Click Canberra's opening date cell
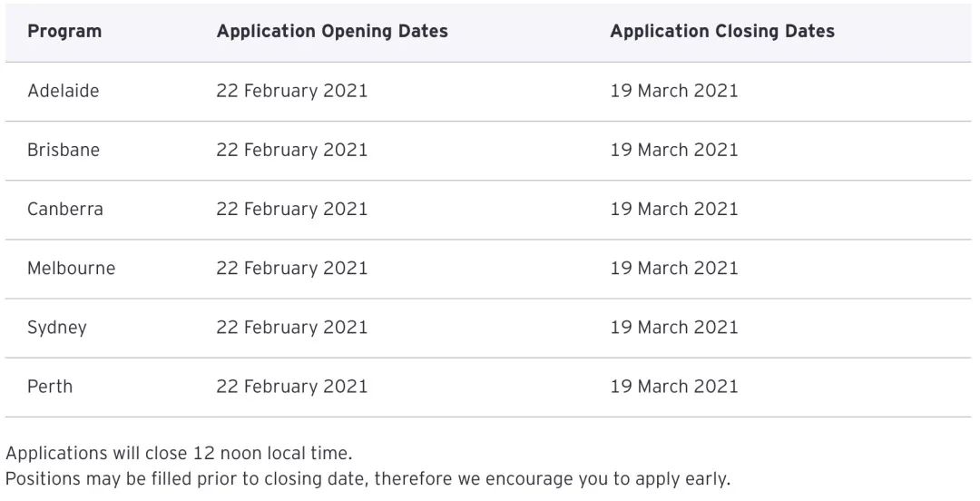This screenshot has height=501, width=980. (292, 209)
